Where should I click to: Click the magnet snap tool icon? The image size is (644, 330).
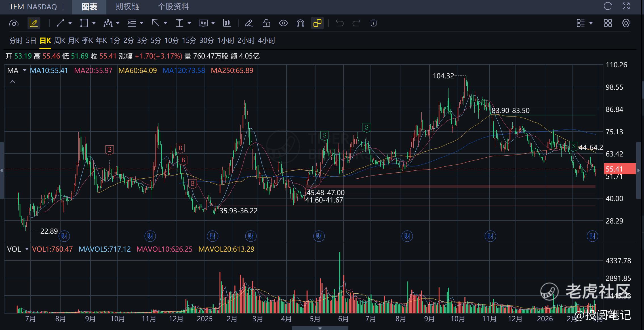(300, 23)
